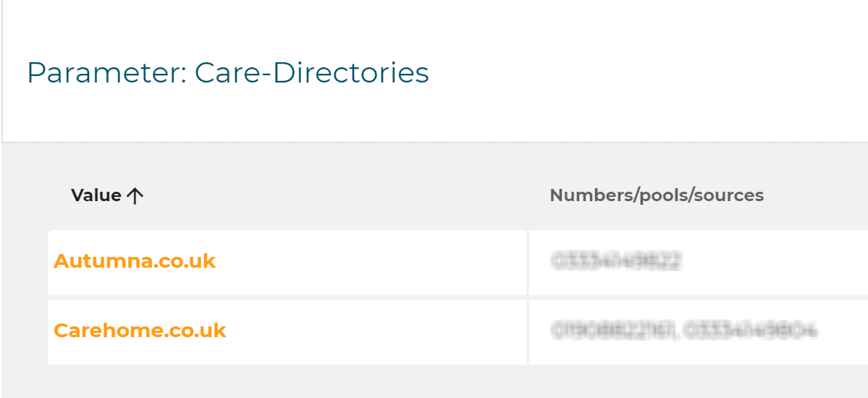Click the empty space after Autumna.co.uk in its cell
Screen dimensions: 868x398
(x=371, y=263)
